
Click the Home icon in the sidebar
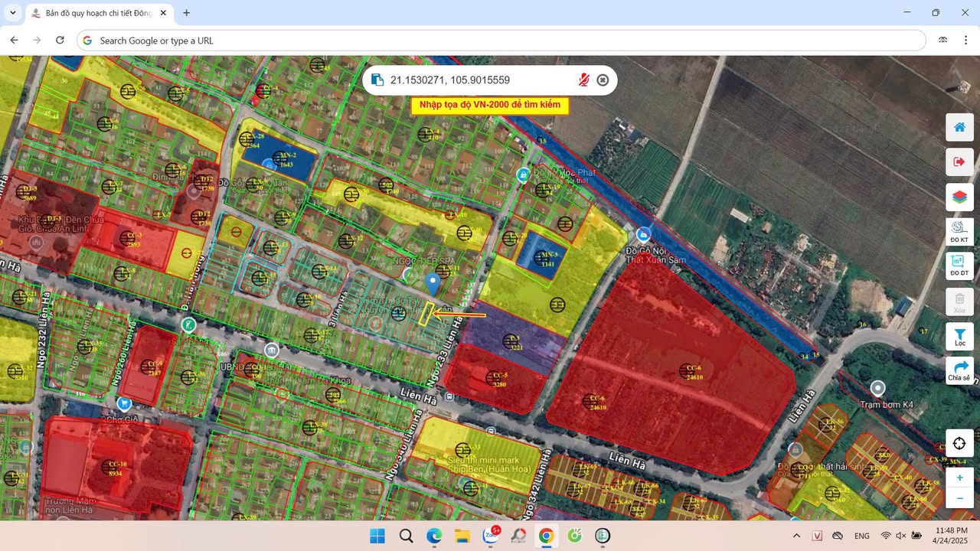pos(959,127)
